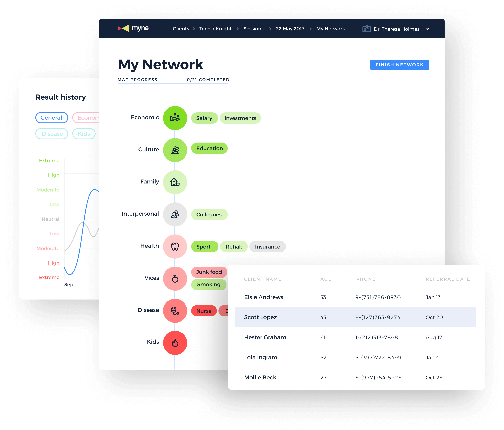
Task: Enable the Kids filter chip
Action: (x=84, y=134)
